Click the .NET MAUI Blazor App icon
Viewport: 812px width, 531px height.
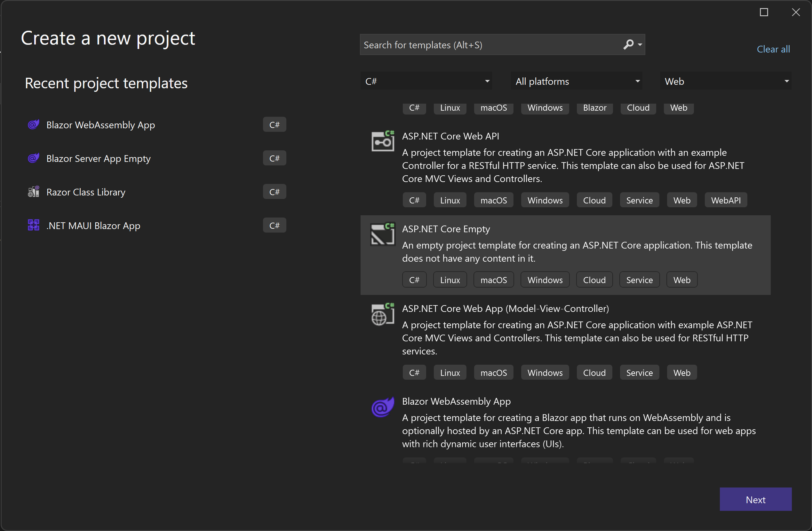34,225
